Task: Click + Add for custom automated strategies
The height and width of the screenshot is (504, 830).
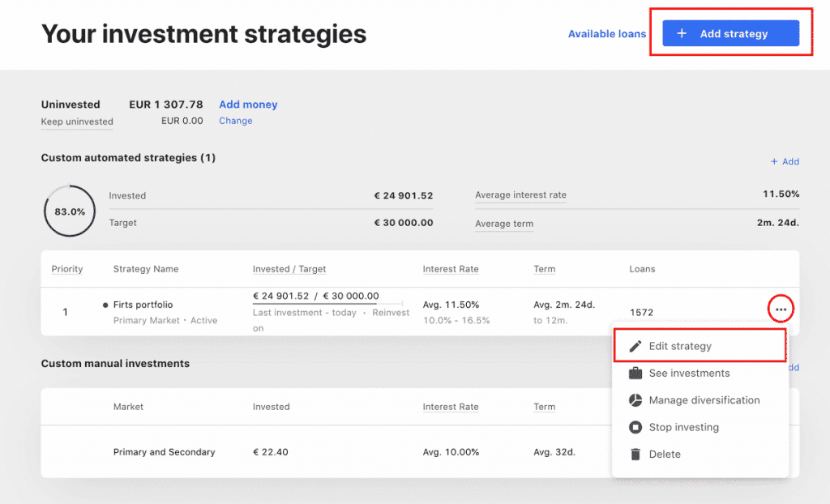Action: 785,162
